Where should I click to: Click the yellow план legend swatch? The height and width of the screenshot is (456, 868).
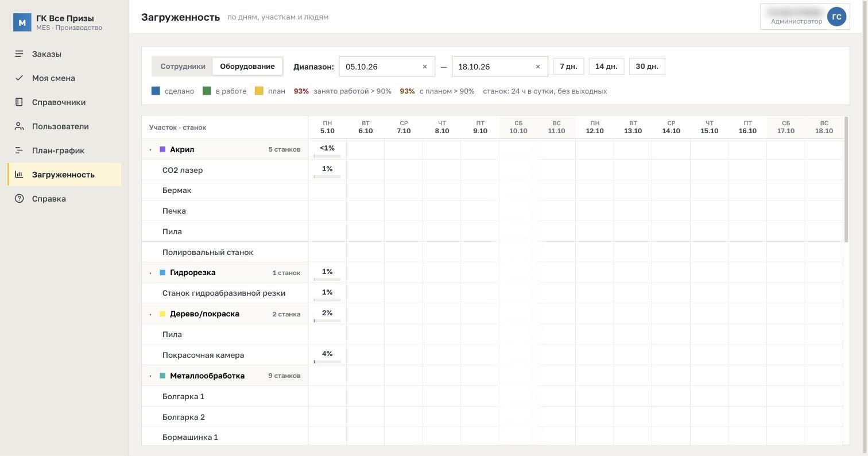click(x=259, y=91)
